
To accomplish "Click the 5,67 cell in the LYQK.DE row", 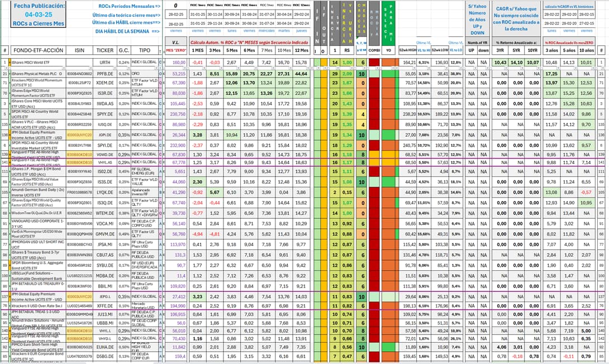I will [x=215, y=192].
